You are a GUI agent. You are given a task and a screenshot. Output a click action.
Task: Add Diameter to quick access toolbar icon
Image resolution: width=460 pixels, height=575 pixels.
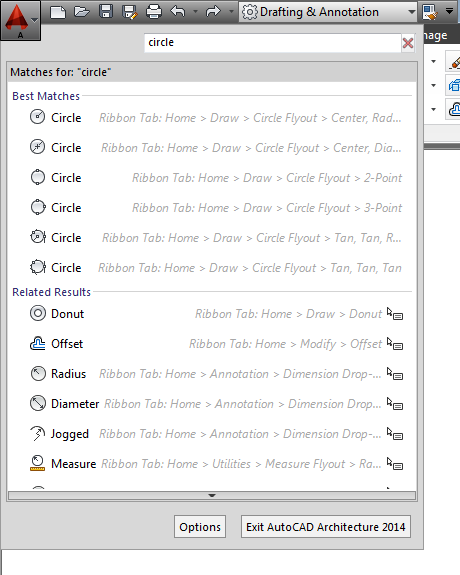click(x=395, y=404)
